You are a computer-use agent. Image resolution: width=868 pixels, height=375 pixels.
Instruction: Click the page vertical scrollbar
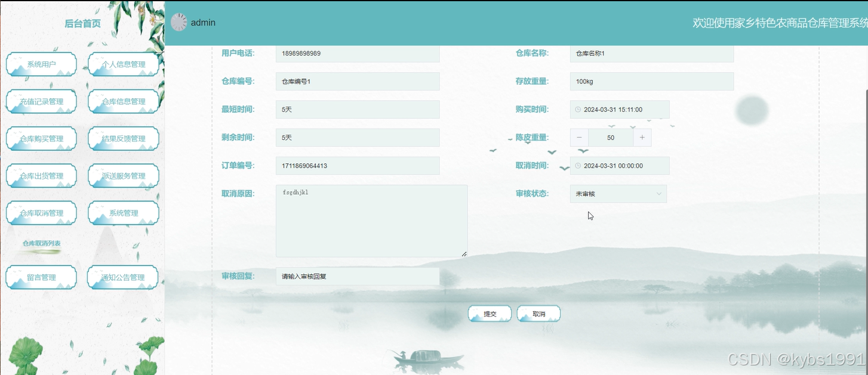866,233
